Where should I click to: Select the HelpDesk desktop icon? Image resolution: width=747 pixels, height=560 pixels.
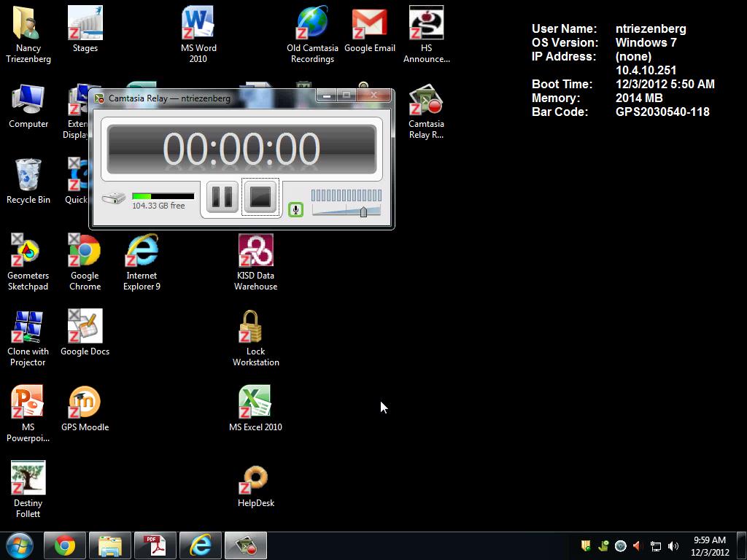point(256,486)
